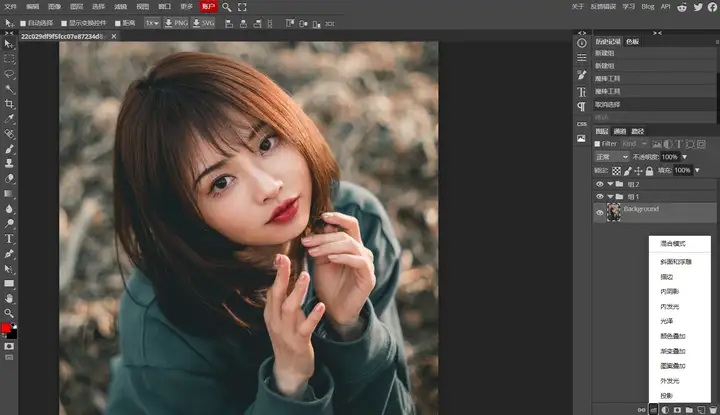
Task: Click the fullscreen icon in menu bar
Action: (x=243, y=7)
